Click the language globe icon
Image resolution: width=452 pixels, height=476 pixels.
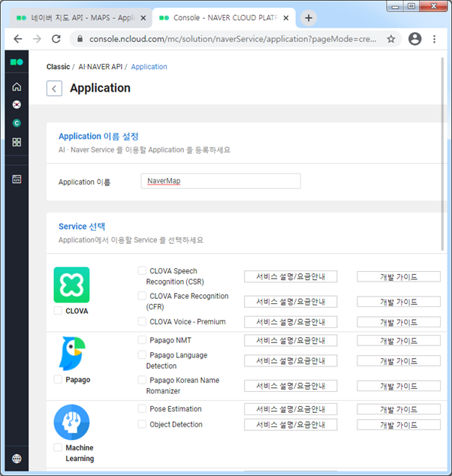pyautogui.click(x=17, y=459)
